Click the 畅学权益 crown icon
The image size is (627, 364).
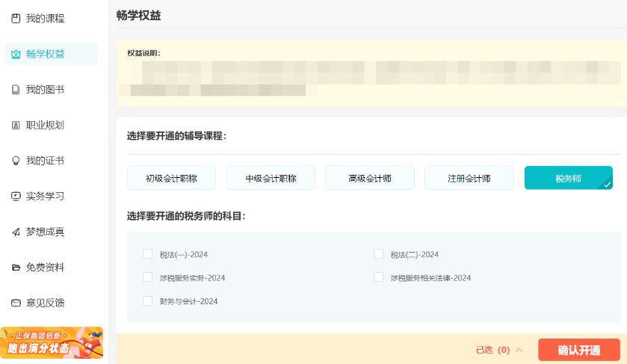coord(16,54)
